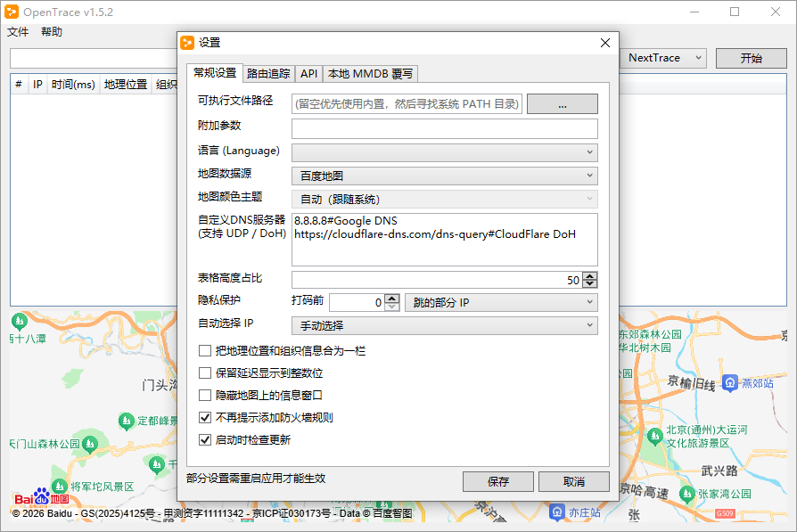Click the 定都峰 park marker on map
797x532 pixels.
click(x=126, y=421)
